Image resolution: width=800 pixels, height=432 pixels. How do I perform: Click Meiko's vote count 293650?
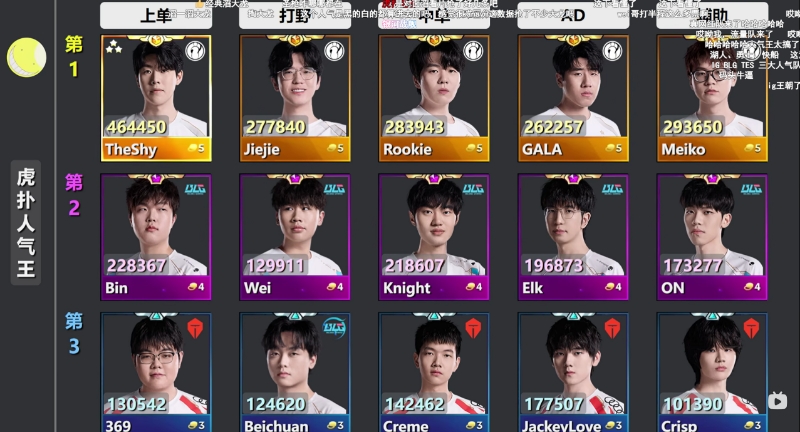click(x=692, y=126)
